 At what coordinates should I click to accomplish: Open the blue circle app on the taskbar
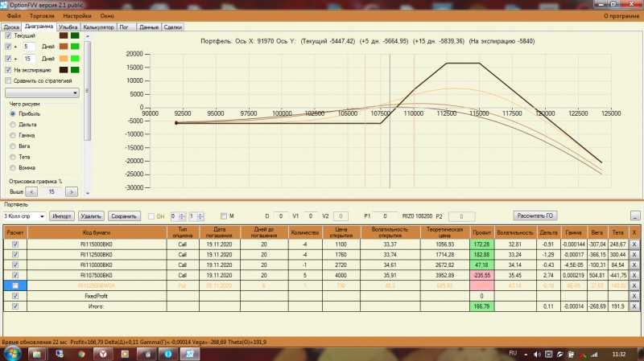168,354
